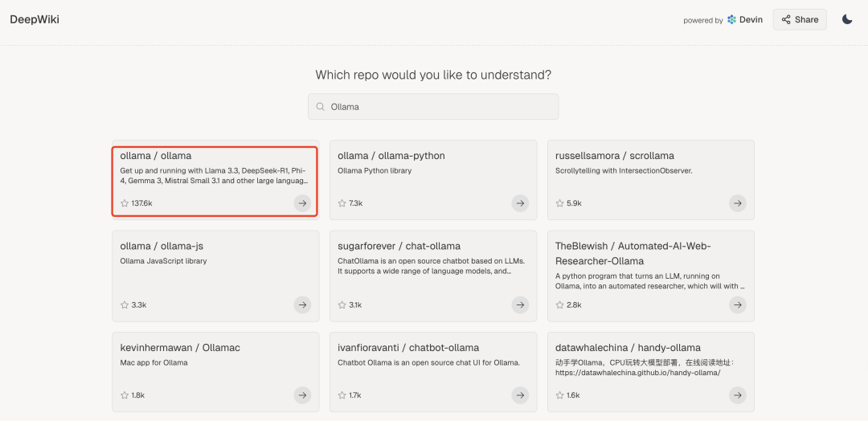Open the kevinhermawan / Ollamac repo title
The height and width of the screenshot is (421, 868).
point(180,348)
